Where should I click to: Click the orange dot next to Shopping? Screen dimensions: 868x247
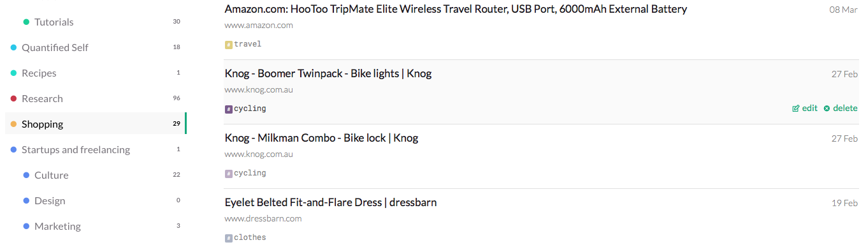pyautogui.click(x=13, y=124)
